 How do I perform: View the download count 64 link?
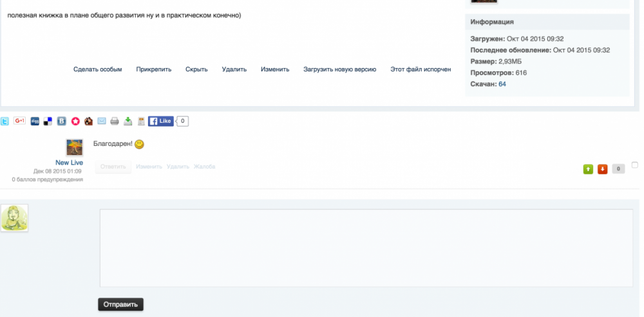tap(502, 84)
